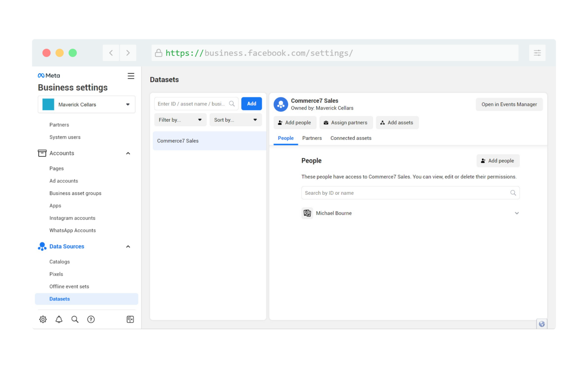
Task: Click the padlock icon in address bar
Action: [x=158, y=53]
